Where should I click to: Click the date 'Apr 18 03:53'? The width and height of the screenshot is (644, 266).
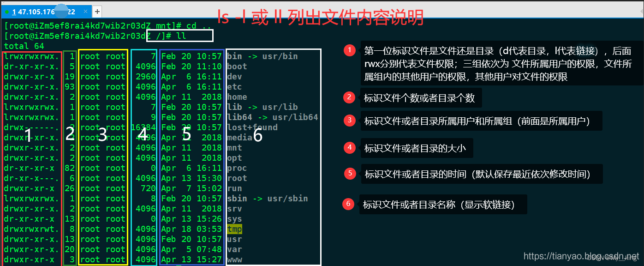(x=191, y=229)
